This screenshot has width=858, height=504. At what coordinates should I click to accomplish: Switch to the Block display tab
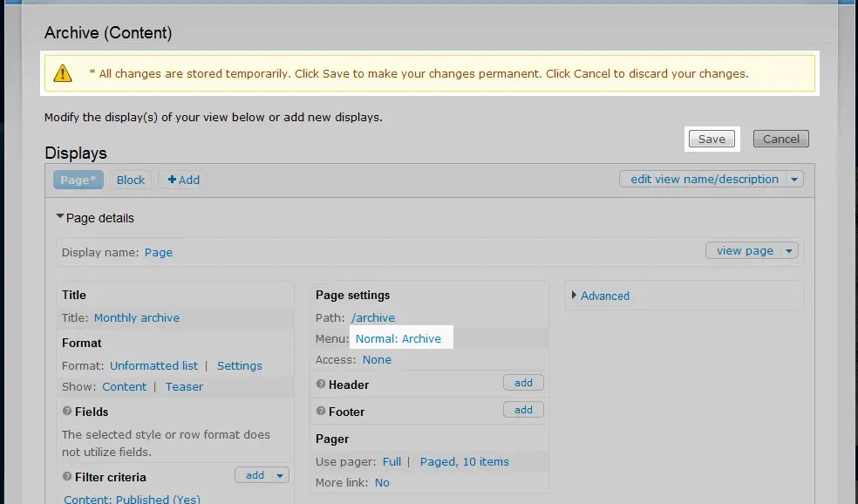[130, 180]
